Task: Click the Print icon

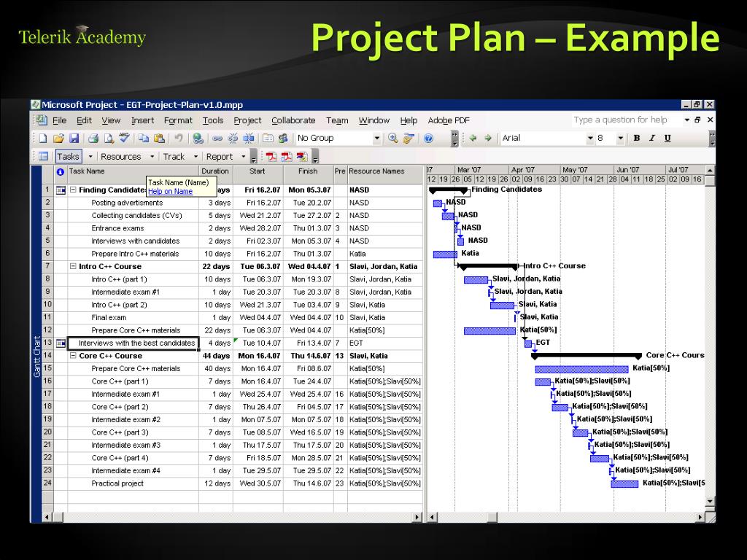Action: (x=93, y=138)
